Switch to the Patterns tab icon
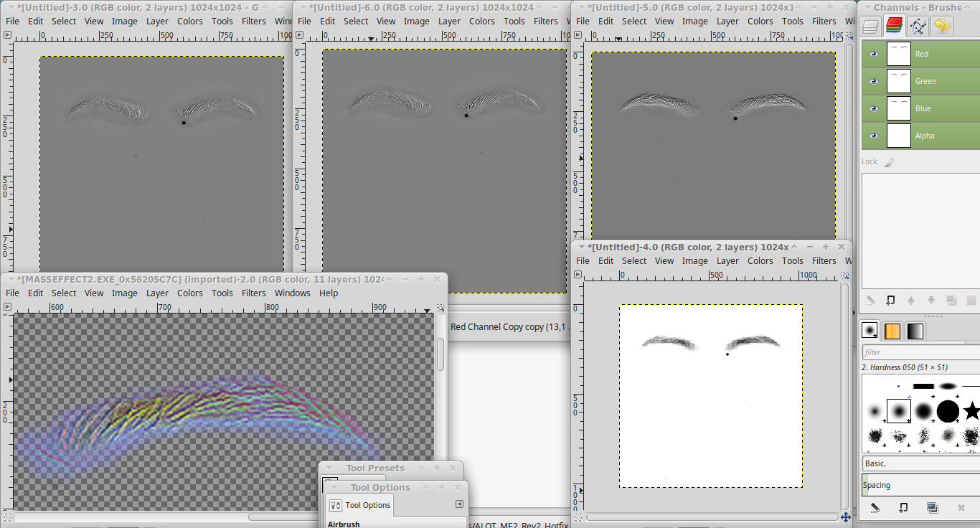Image resolution: width=980 pixels, height=528 pixels. (x=892, y=331)
